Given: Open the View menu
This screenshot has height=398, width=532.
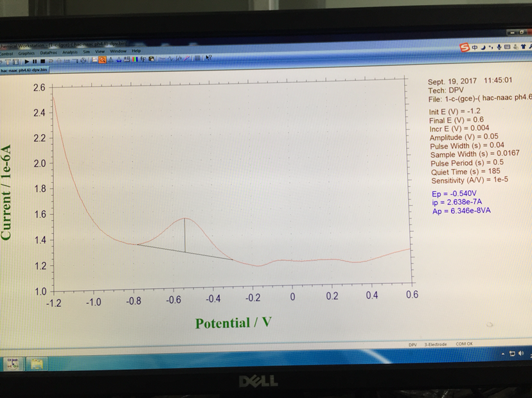Looking at the screenshot, I should click(x=100, y=52).
